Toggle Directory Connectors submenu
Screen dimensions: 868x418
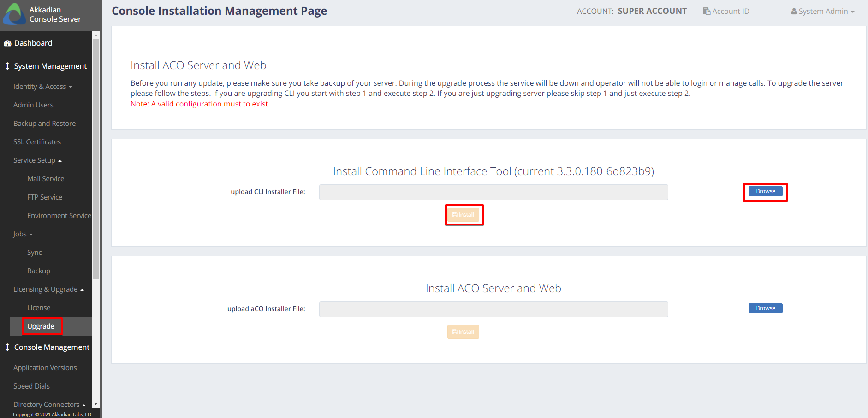(49, 405)
